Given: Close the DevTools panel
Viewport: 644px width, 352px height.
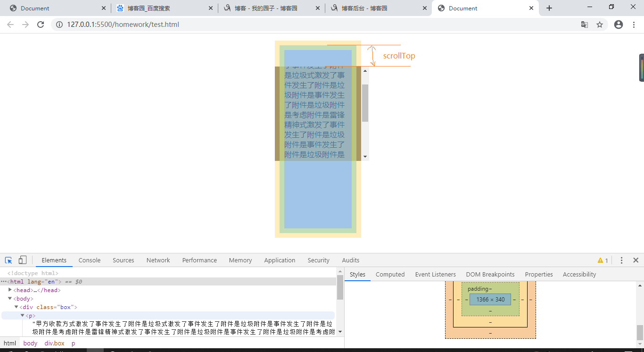Looking at the screenshot, I should click(636, 260).
